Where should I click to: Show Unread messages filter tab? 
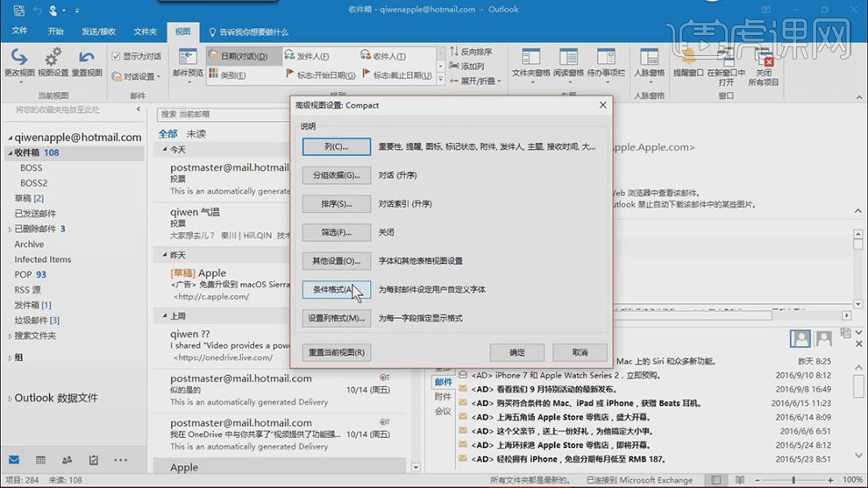pyautogui.click(x=196, y=133)
